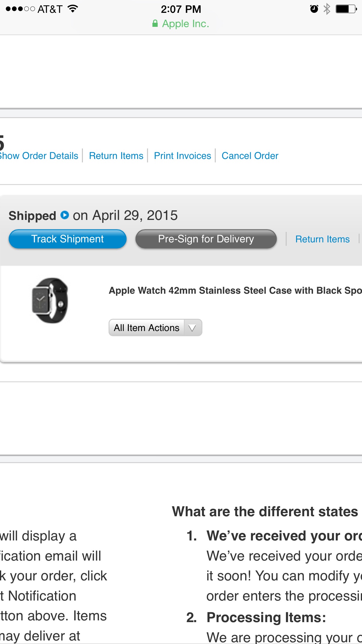Image resolution: width=362 pixels, height=644 pixels.
Task: Tap the Apple Inc. address bar
Action: [181, 24]
